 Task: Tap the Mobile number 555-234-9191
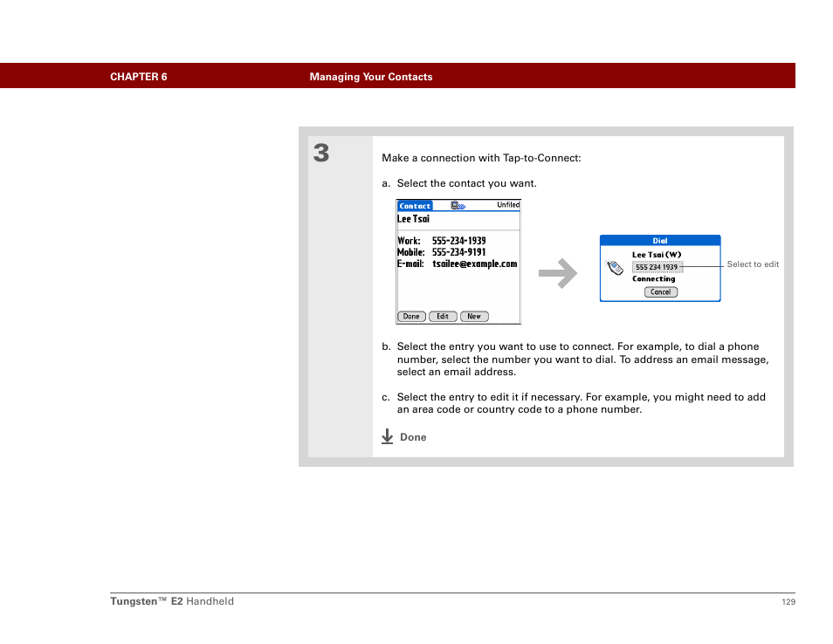tap(458, 252)
